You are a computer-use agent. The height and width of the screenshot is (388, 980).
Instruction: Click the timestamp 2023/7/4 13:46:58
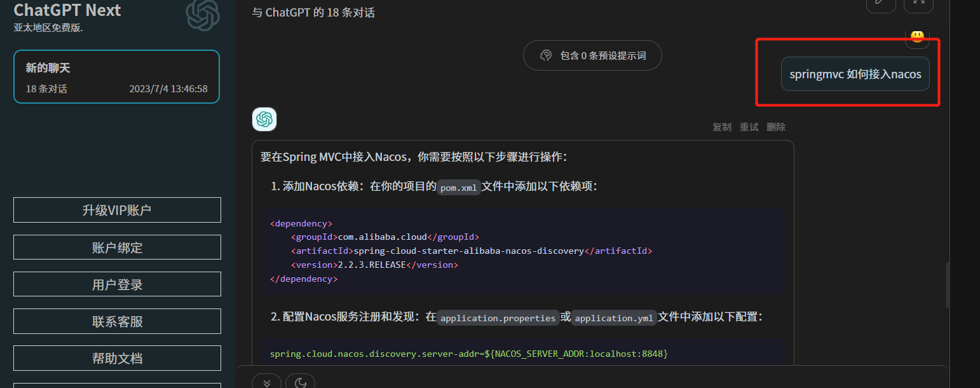(168, 89)
